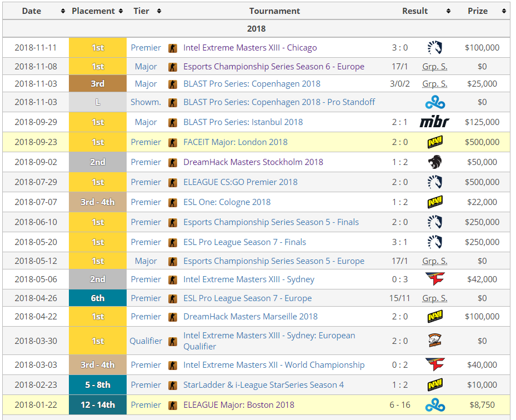Click $8,750 prize value
Screen dimensions: 516x420
pos(482,405)
